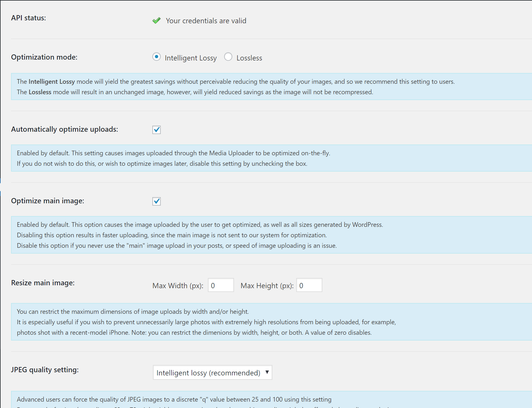
Task: Open the JPEG quality setting dropdown
Action: coord(213,373)
